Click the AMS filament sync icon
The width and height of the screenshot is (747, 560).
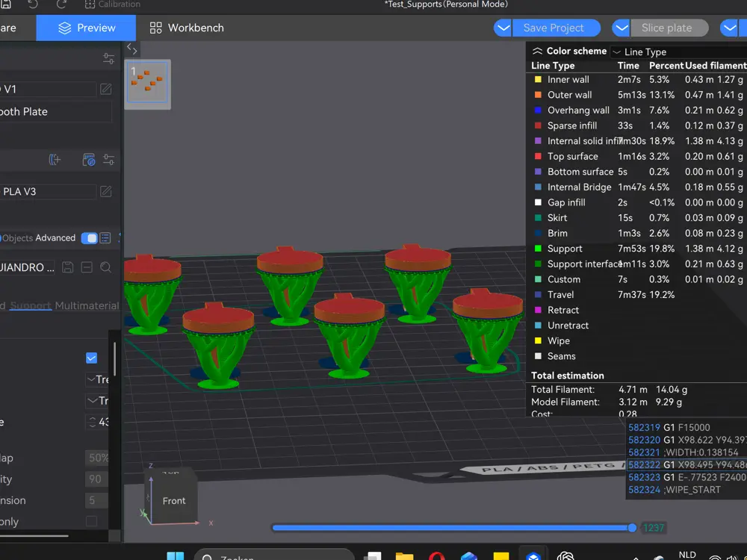click(x=89, y=160)
